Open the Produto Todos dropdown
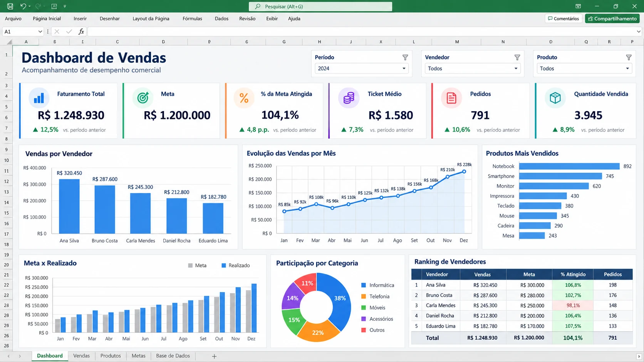 tap(584, 68)
